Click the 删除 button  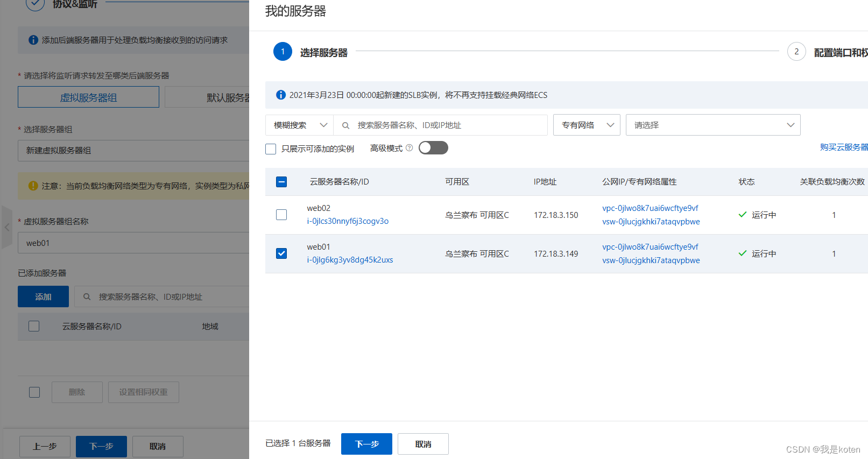pyautogui.click(x=77, y=392)
